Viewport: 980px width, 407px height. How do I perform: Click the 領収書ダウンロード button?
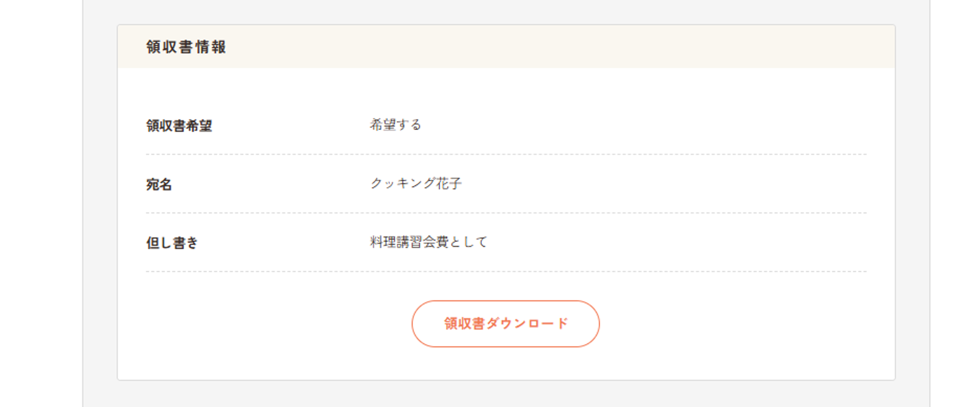(505, 324)
